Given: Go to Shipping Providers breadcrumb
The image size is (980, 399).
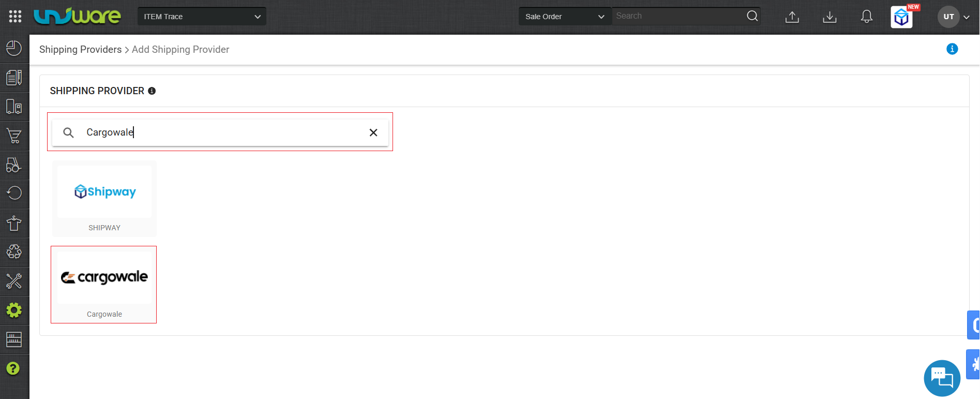Looking at the screenshot, I should coord(80,50).
